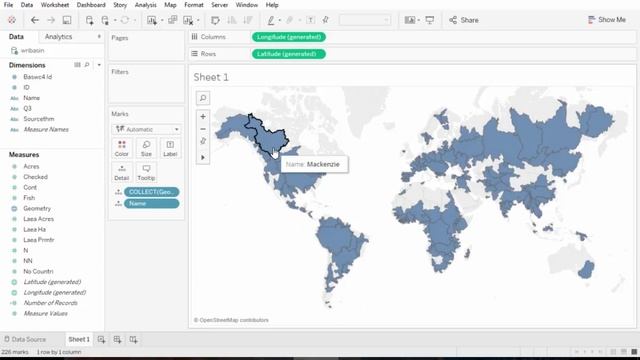The image size is (640, 360).
Task: Create a new worksheet from the toolbar
Action: click(151, 20)
